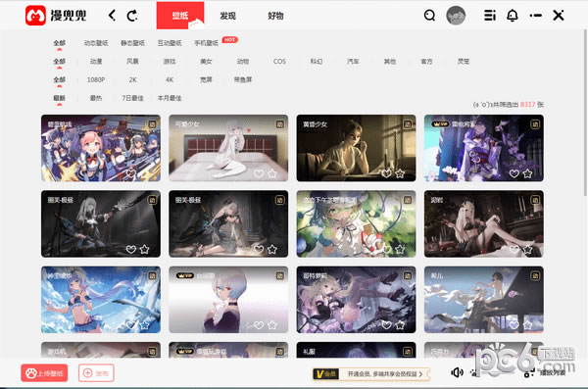The height and width of the screenshot is (389, 588).
Task: Click the 发布 publish button
Action: point(96,373)
